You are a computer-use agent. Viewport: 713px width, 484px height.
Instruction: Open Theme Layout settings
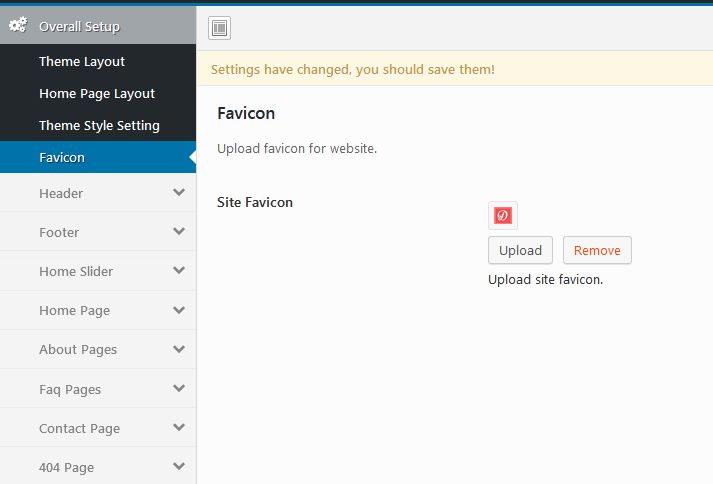tap(82, 61)
